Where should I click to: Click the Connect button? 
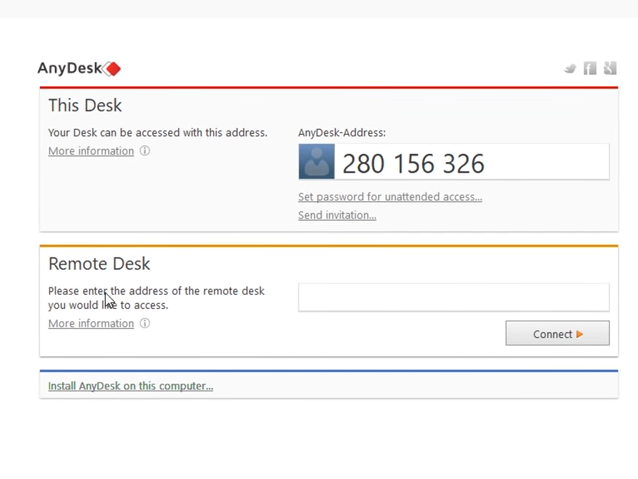pyautogui.click(x=557, y=333)
